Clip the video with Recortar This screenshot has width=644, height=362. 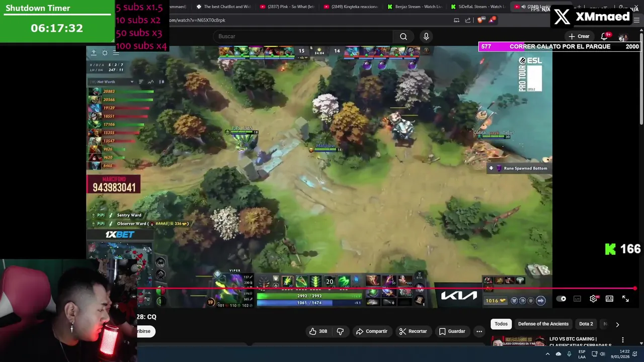(413, 331)
